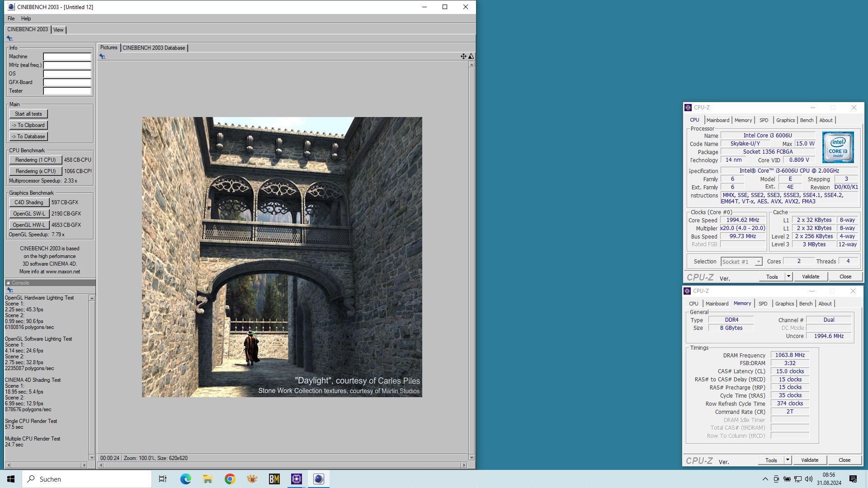Run the Rendering (x CPU) benchmark

(35, 171)
